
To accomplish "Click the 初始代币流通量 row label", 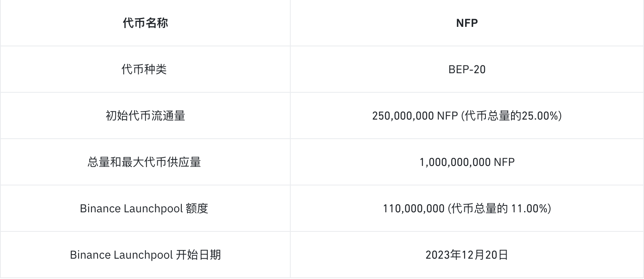I will [x=145, y=116].
